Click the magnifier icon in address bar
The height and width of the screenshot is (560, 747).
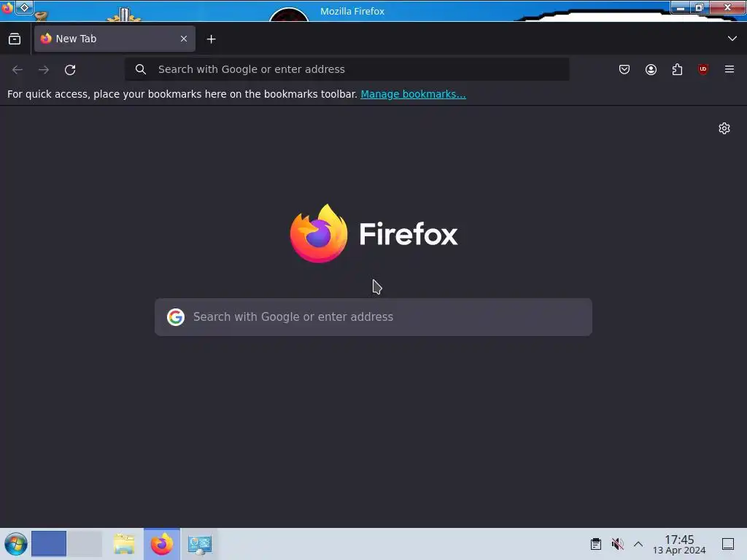click(141, 69)
